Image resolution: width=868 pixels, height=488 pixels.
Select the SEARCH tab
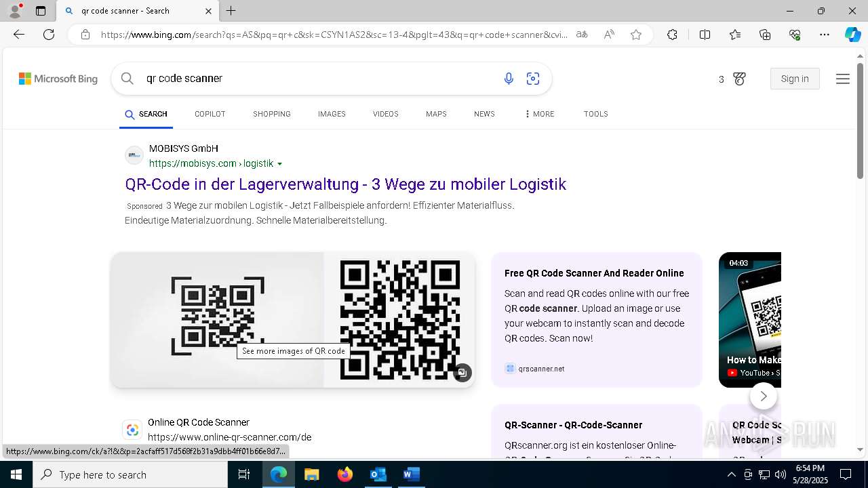click(146, 115)
